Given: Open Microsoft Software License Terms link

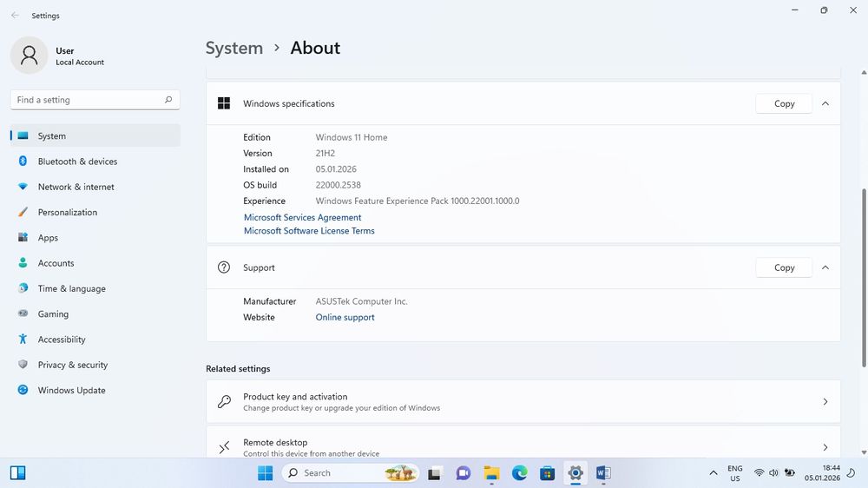Looking at the screenshot, I should pos(309,231).
